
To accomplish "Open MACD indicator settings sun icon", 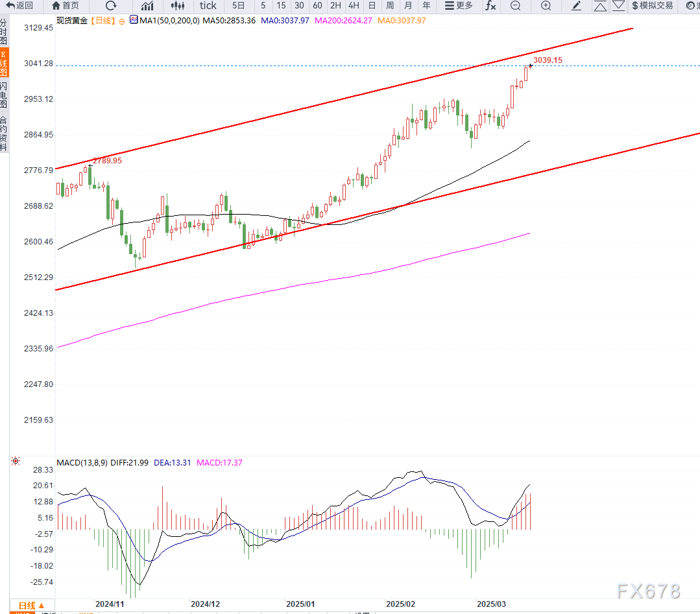I will [x=16, y=462].
